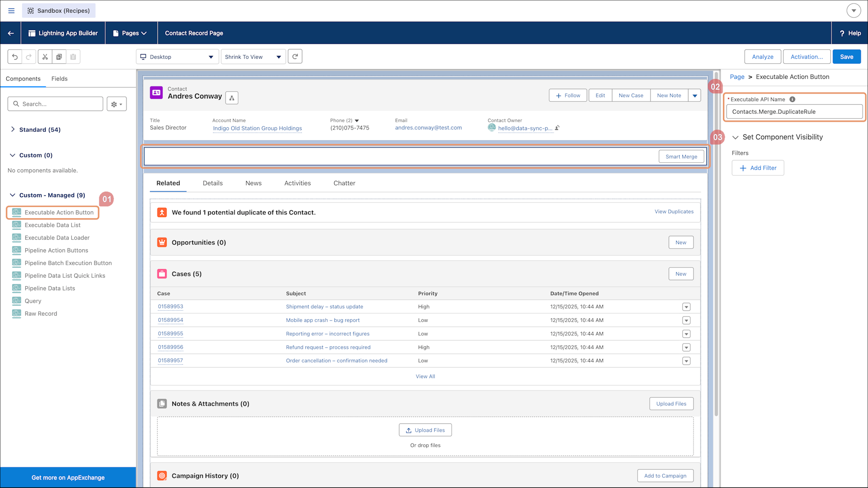Click the Save button
Viewport: 868px width, 488px height.
pyautogui.click(x=847, y=56)
